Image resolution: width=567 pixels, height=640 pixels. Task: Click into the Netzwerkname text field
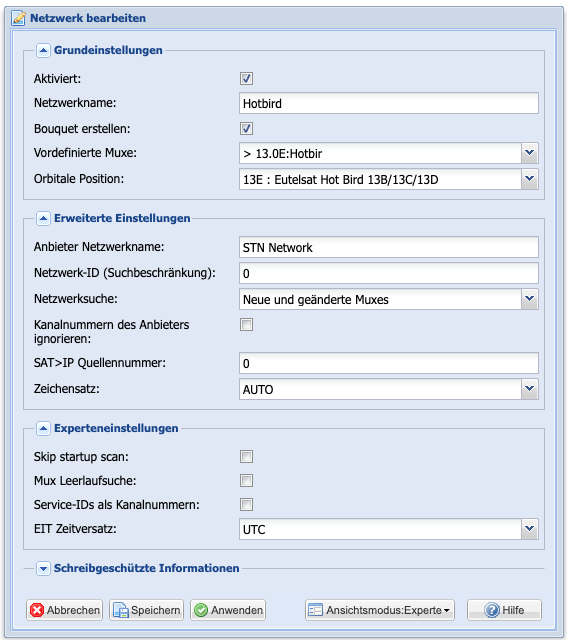389,103
